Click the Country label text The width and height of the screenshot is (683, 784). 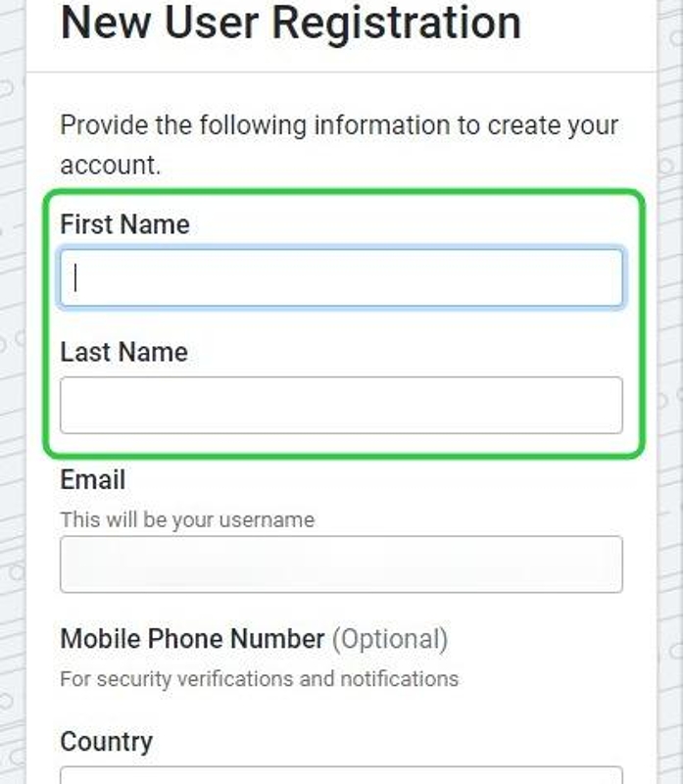pos(106,741)
